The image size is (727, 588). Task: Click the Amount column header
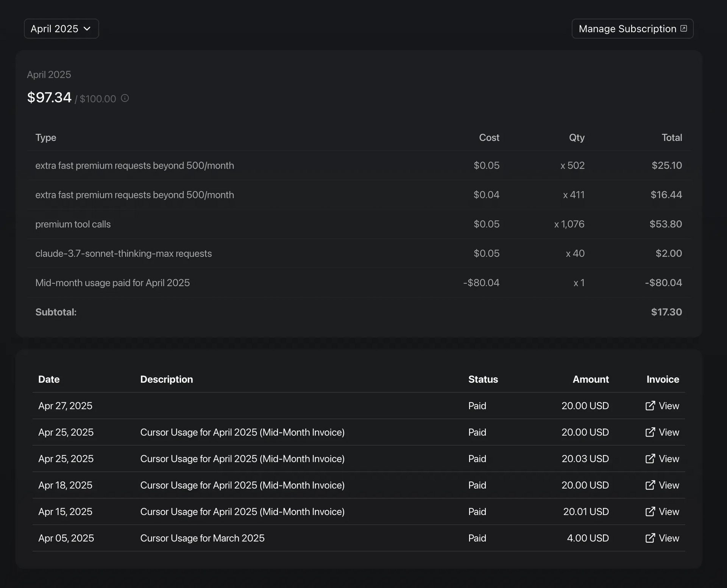(x=590, y=379)
